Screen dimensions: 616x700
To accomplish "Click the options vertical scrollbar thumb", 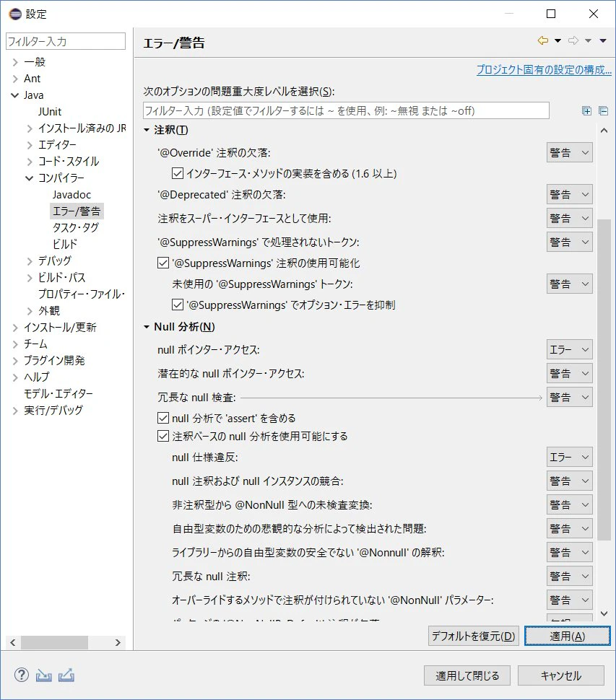I will [604, 380].
